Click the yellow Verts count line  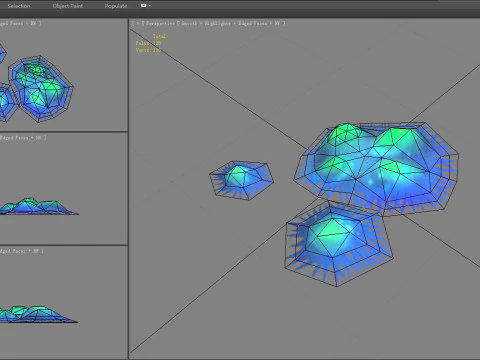148,50
